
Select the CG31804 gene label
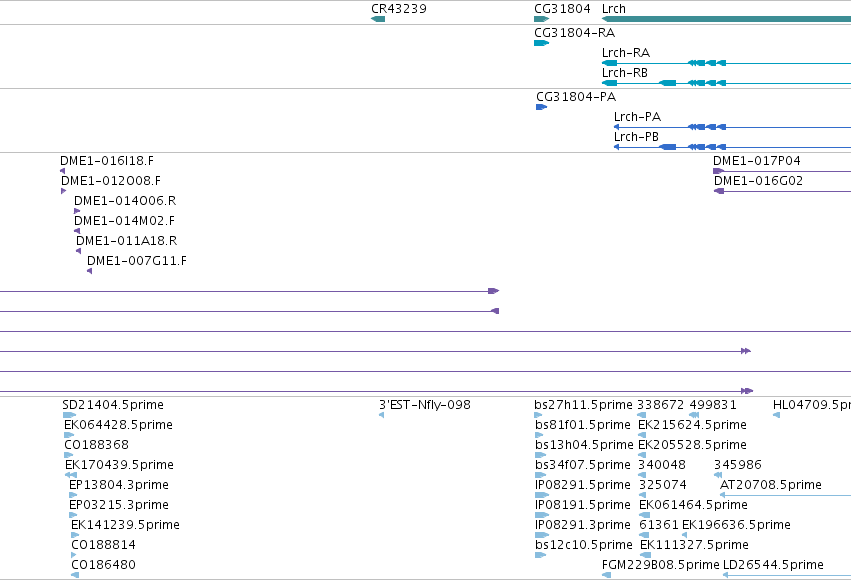pos(562,9)
